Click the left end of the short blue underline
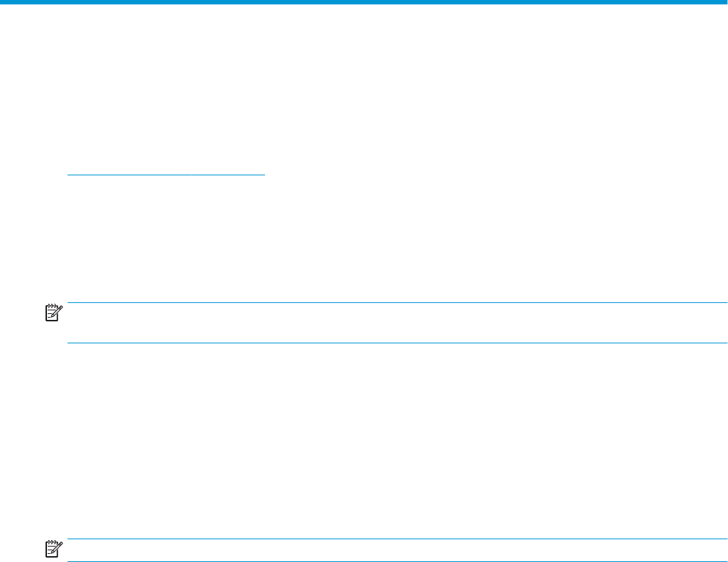Image resolution: width=728 pixels, height=562 pixels. [69, 175]
